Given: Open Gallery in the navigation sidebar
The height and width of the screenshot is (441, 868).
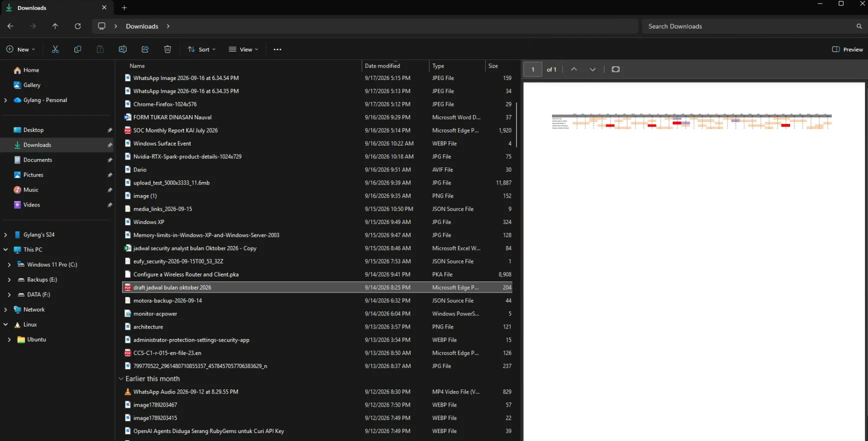Looking at the screenshot, I should click(31, 85).
